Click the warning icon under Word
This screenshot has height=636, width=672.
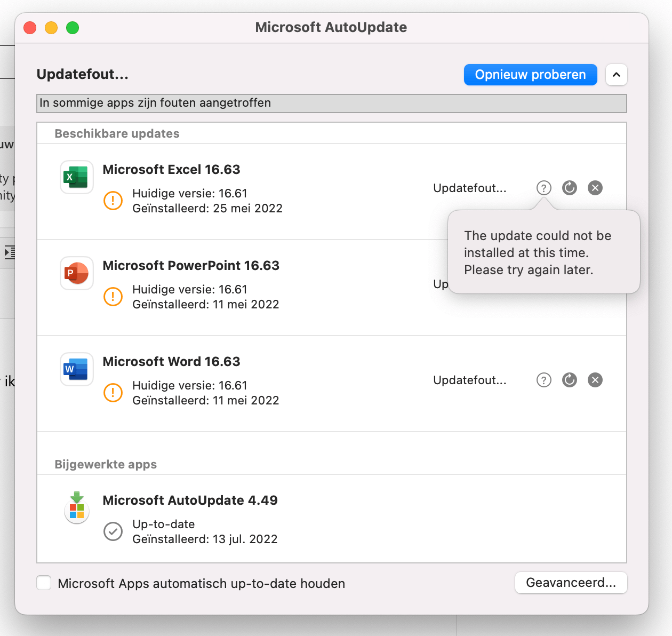coord(113,393)
